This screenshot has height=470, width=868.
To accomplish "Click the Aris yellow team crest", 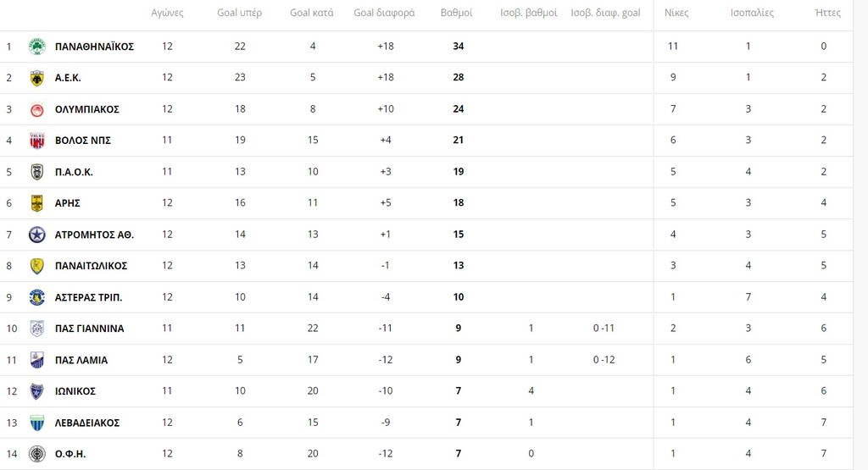I will (36, 203).
